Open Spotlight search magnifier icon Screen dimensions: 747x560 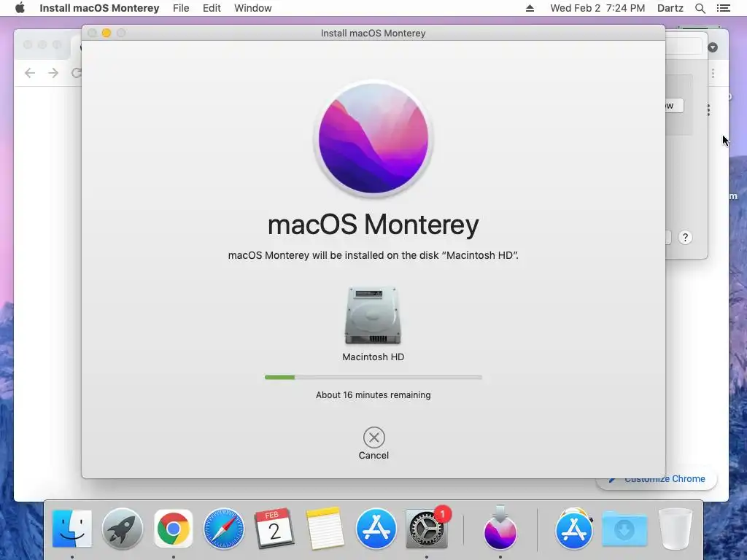pos(700,8)
